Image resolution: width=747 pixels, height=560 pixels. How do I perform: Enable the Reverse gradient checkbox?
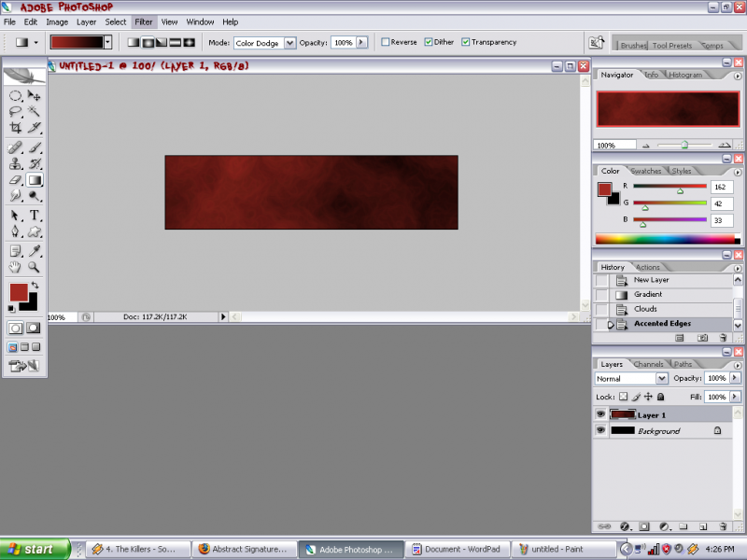(386, 42)
